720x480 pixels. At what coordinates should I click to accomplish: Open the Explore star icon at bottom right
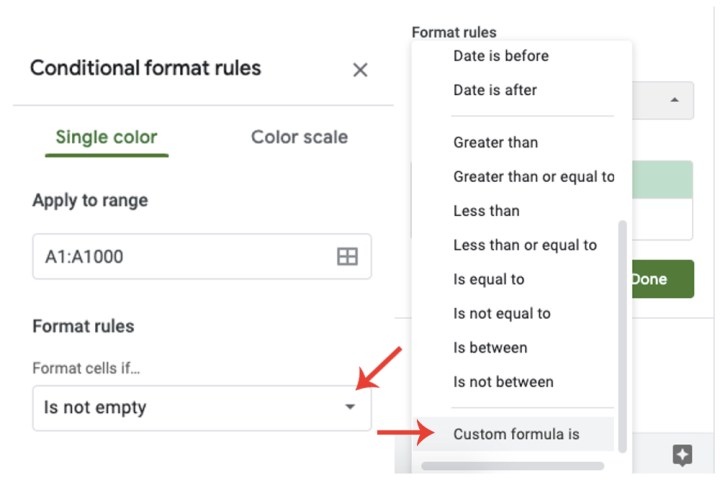click(682, 455)
